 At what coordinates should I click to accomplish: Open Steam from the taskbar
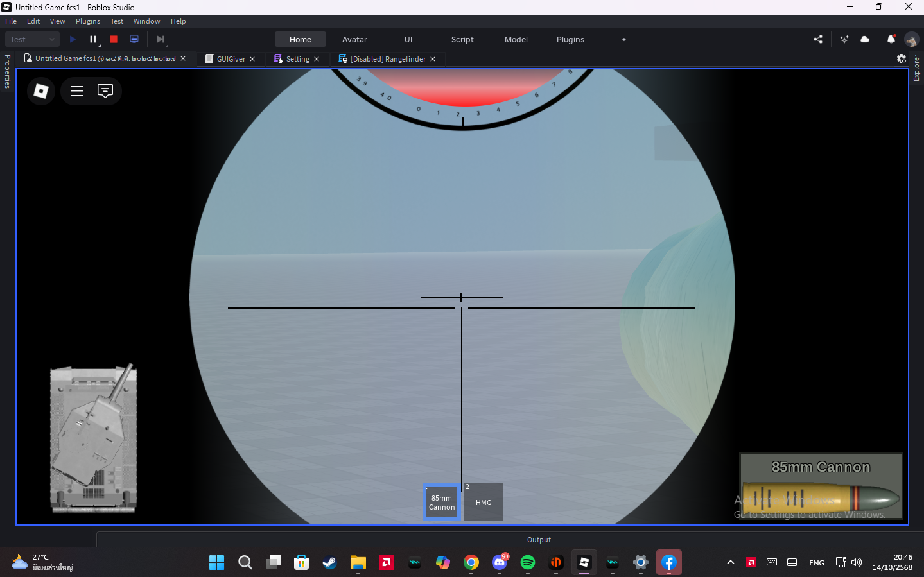330,562
